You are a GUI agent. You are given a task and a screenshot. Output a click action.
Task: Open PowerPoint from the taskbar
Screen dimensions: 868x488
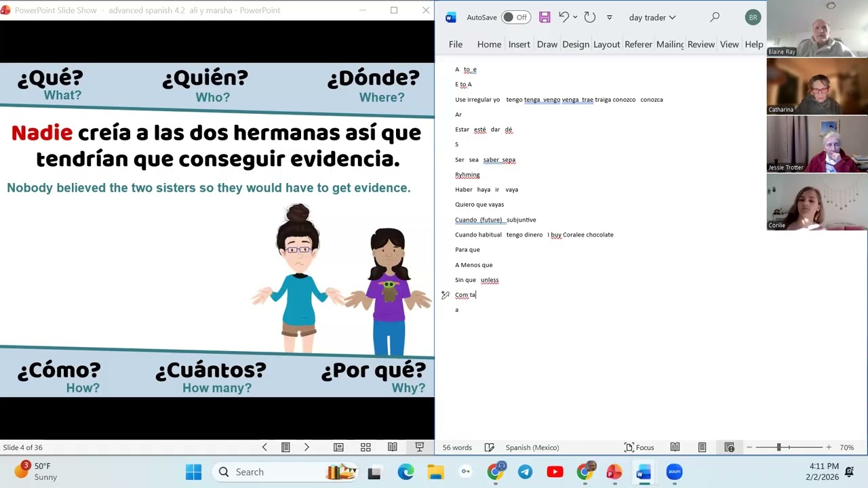click(614, 472)
